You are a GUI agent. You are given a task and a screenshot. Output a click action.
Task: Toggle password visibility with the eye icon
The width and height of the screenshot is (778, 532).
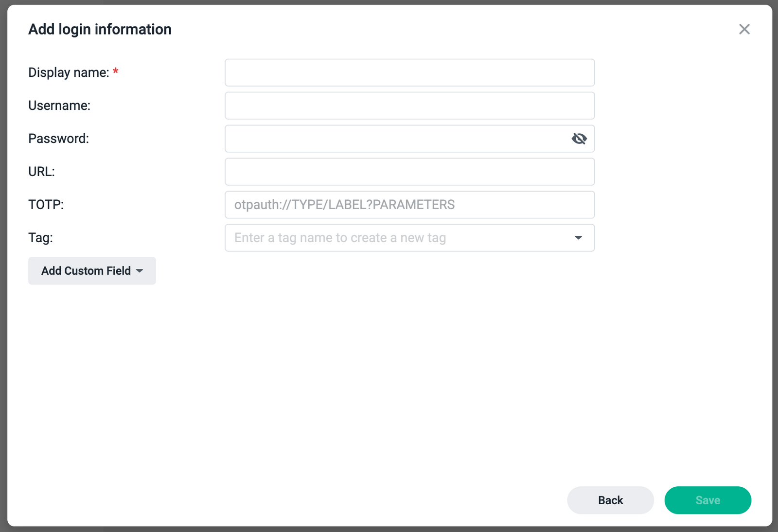[579, 139]
